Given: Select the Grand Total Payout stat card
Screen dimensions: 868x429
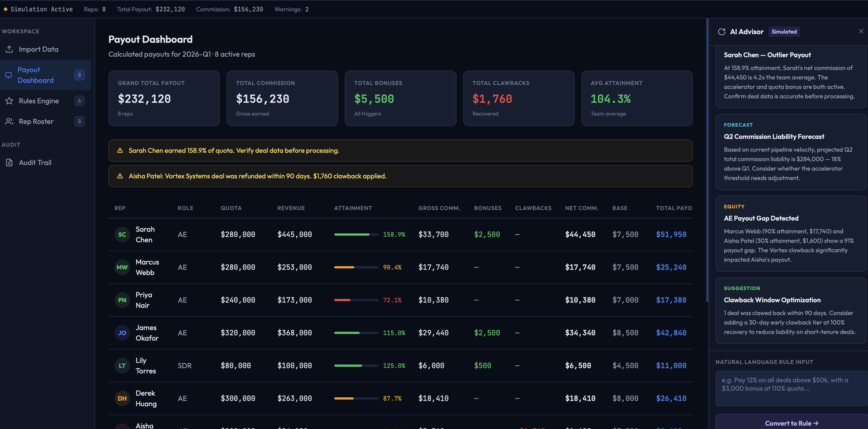Looking at the screenshot, I should 164,98.
